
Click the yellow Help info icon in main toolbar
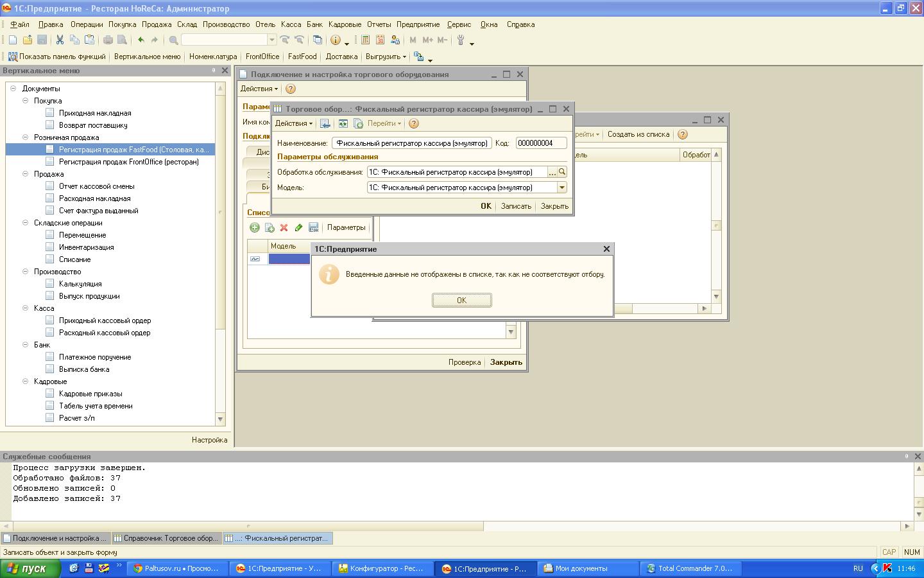tap(335, 40)
